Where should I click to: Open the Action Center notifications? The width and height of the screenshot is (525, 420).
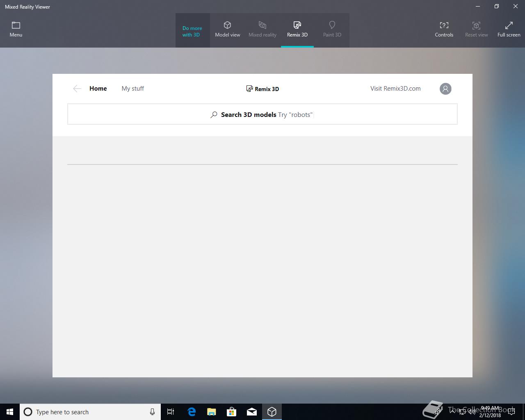[511, 412]
